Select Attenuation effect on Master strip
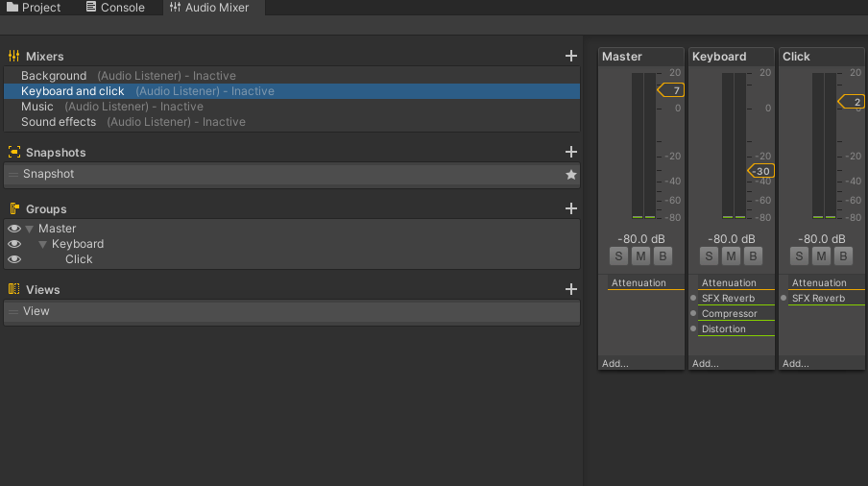 646,282
